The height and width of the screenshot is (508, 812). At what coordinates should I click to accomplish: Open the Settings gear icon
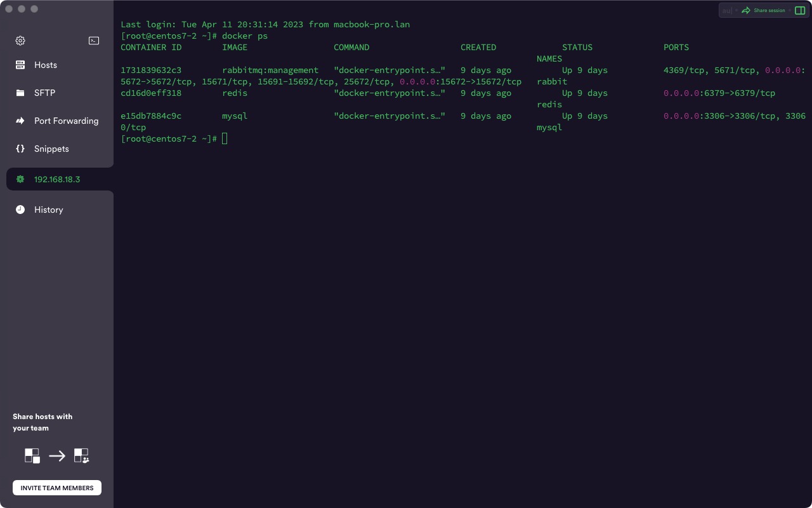pyautogui.click(x=20, y=41)
